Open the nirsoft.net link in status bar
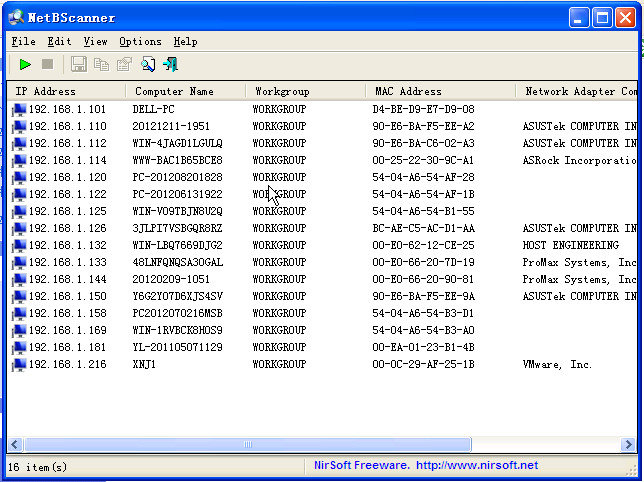The width and height of the screenshot is (644, 482). (476, 465)
